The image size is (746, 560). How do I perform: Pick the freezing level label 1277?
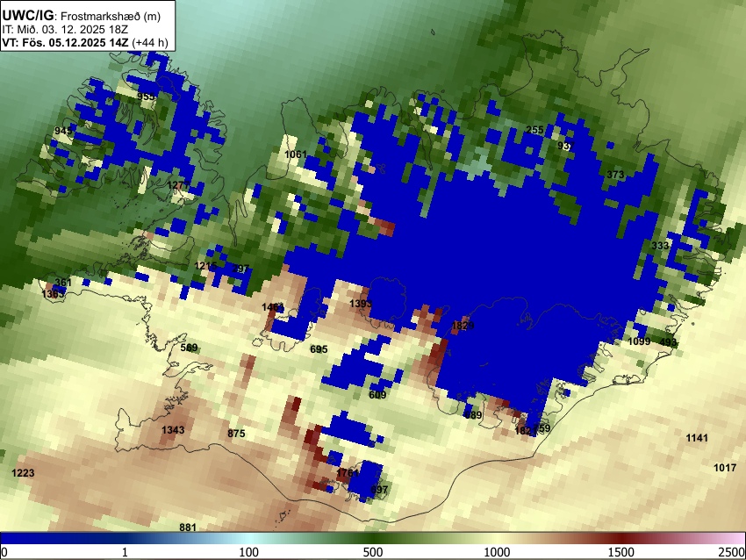click(178, 185)
